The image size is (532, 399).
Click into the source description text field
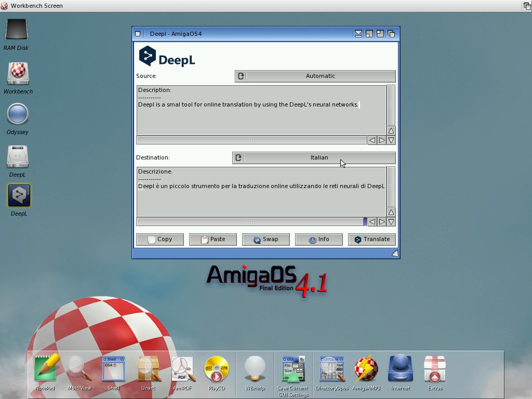[261, 117]
